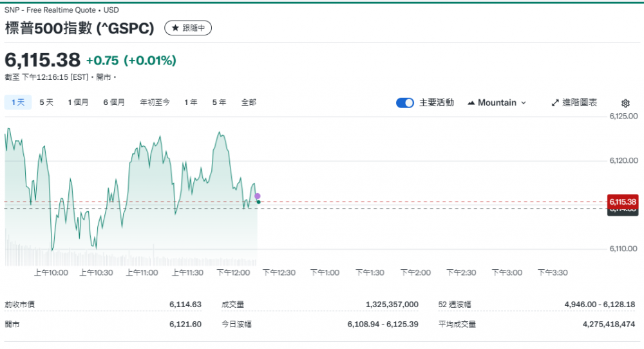The image size is (644, 349).
Task: Switch chart to 1 年 range
Action: pyautogui.click(x=191, y=102)
